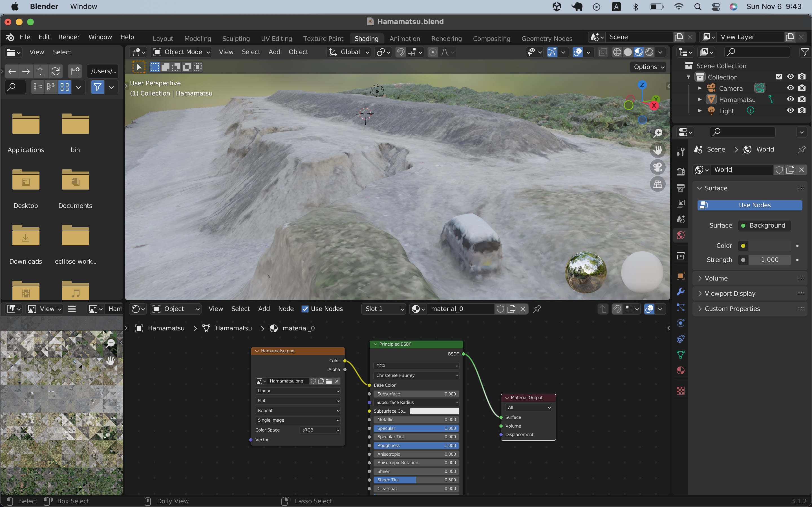This screenshot has height=507, width=812.
Task: Switch to the UV Editing workspace tab
Action: click(276, 39)
